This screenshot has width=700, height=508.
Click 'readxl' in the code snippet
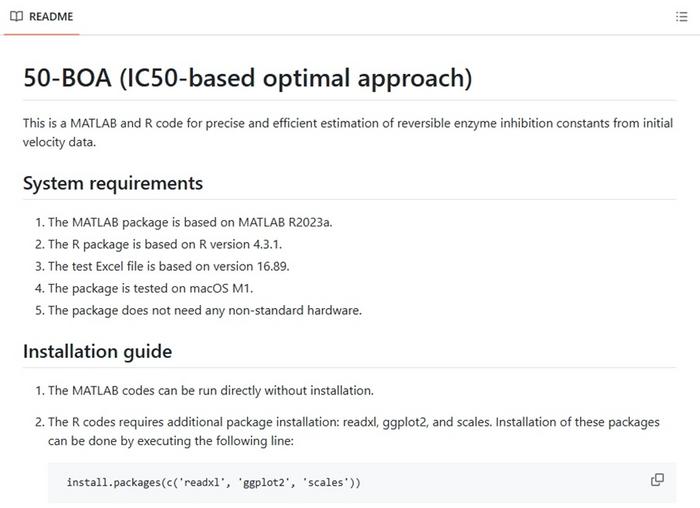pos(202,483)
